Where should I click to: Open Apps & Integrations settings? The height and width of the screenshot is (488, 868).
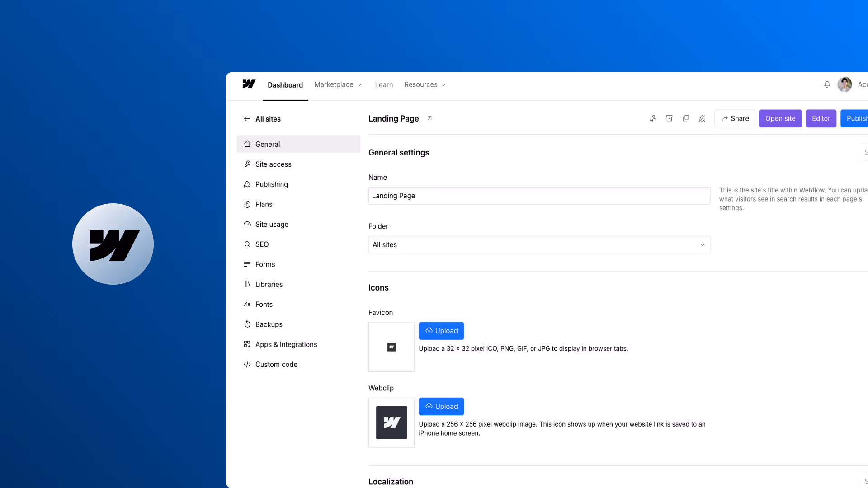[286, 344]
